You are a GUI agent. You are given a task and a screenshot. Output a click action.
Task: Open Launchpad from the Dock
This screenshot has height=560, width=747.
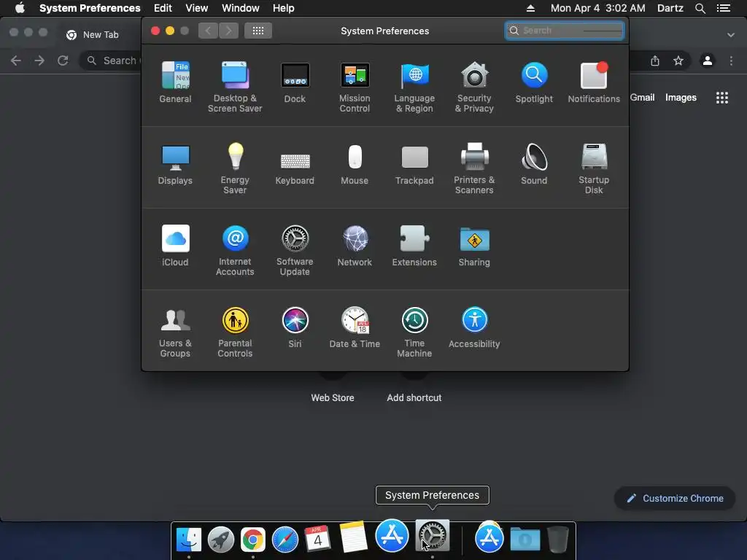(x=220, y=540)
